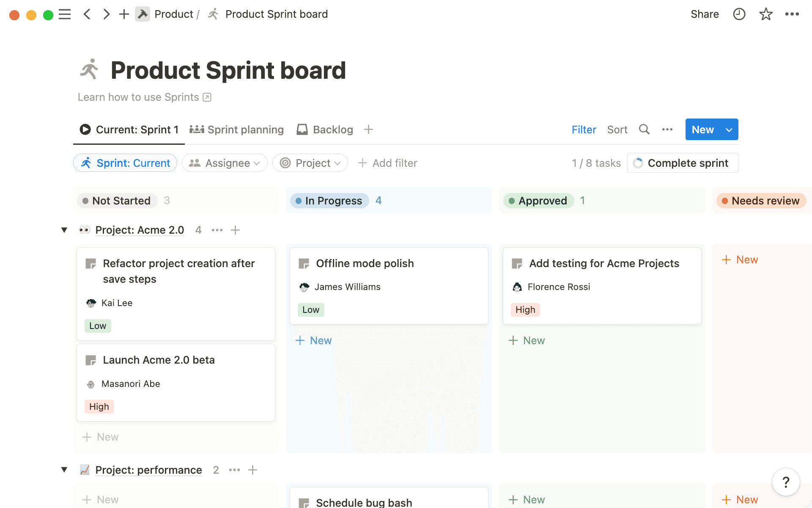Open search with the magnifying glass icon
Image resolution: width=812 pixels, height=508 pixels.
pyautogui.click(x=644, y=130)
